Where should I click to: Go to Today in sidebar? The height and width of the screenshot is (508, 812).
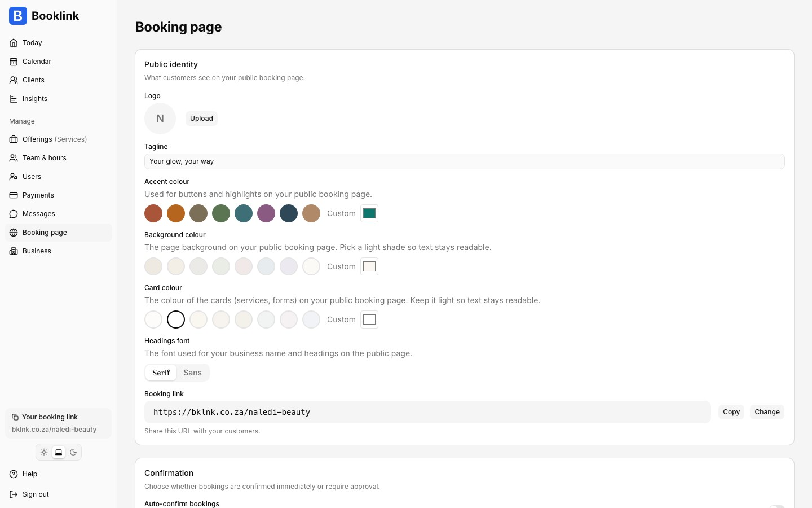[59, 43]
